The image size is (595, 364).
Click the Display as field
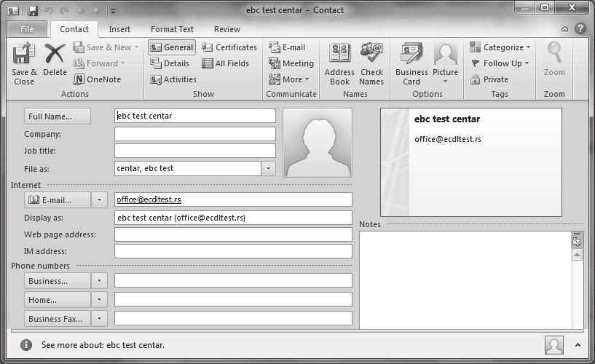233,218
